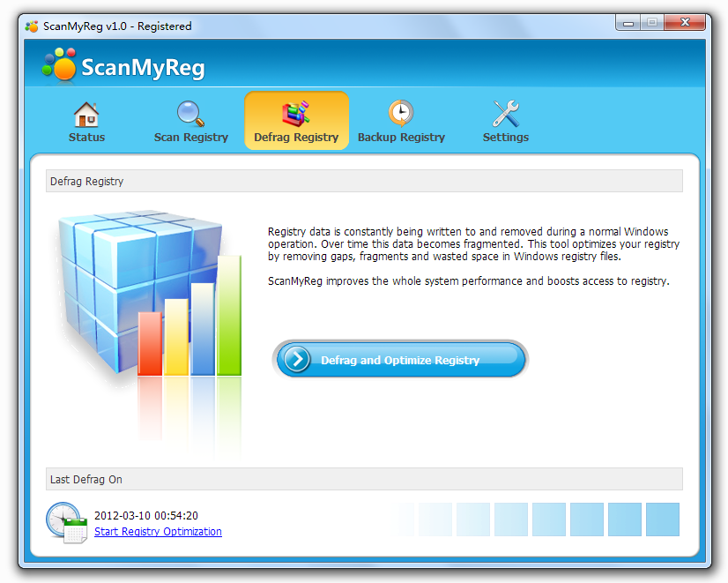Click the 'Registry data is constantly' paragraph

click(x=473, y=244)
